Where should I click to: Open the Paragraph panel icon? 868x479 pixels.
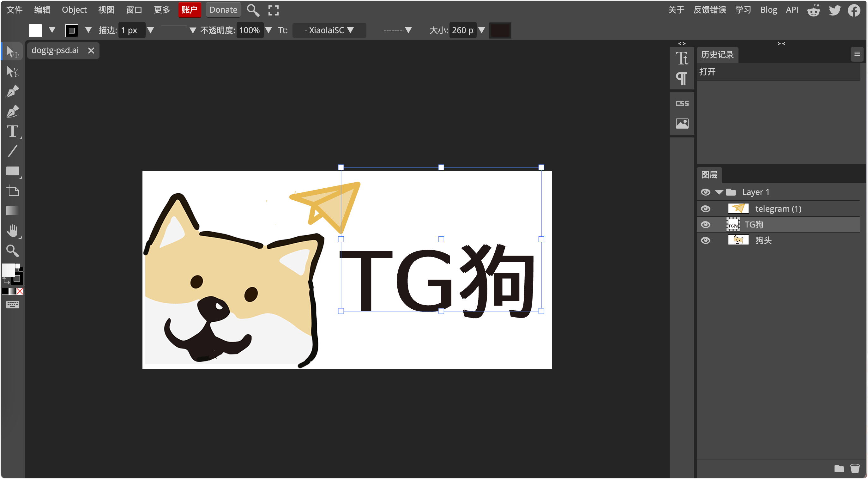coord(681,79)
